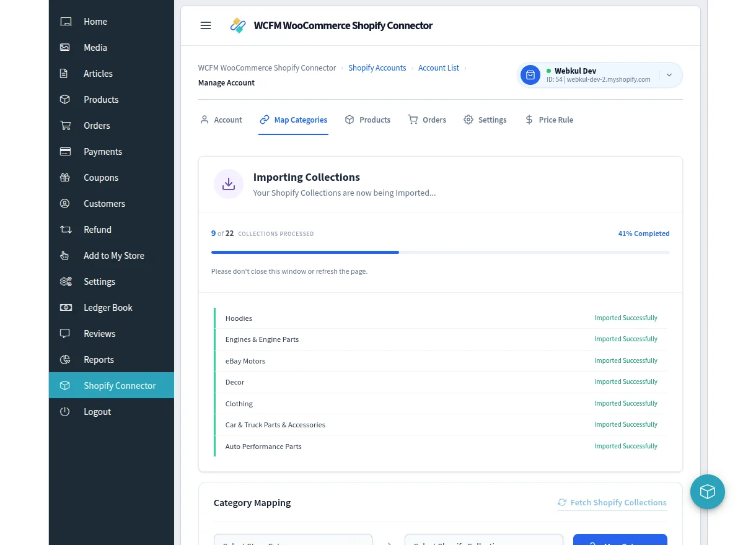Image resolution: width=756 pixels, height=545 pixels.
Task: Open Shopify Accounts breadcrumb link
Action: [377, 68]
